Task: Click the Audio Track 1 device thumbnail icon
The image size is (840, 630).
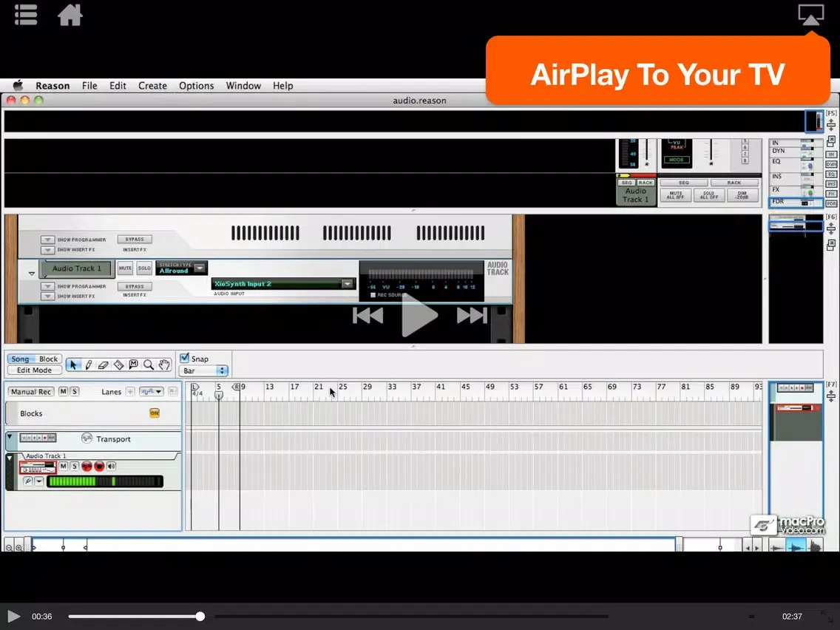Action: 38,467
